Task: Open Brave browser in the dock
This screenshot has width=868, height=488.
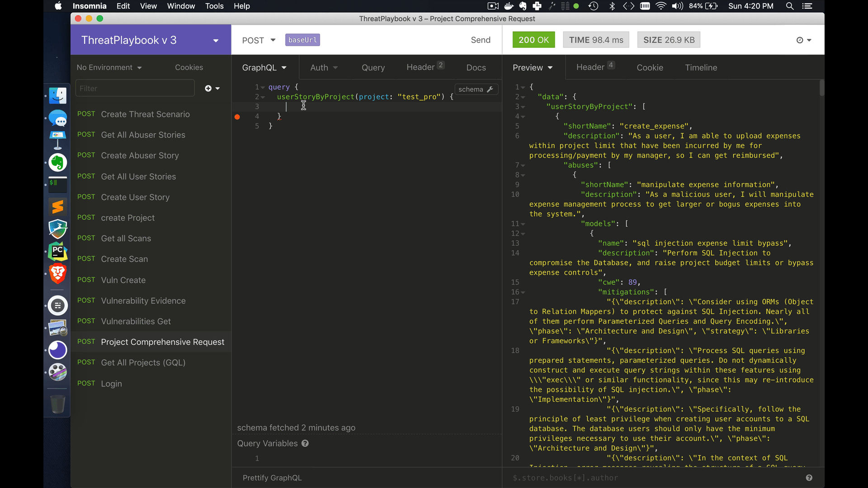Action: [58, 274]
